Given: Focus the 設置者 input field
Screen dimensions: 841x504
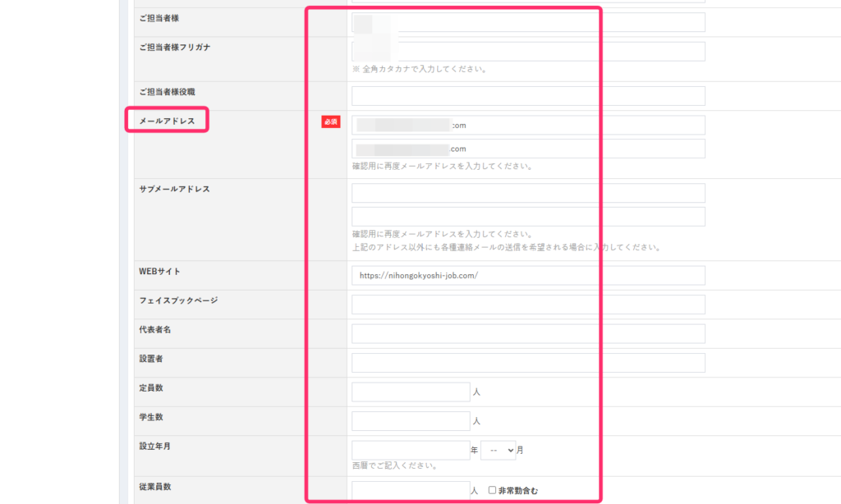Looking at the screenshot, I should 527,363.
